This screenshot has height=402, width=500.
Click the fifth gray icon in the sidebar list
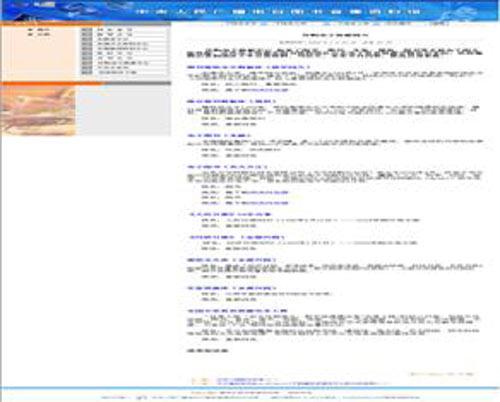coord(87,49)
